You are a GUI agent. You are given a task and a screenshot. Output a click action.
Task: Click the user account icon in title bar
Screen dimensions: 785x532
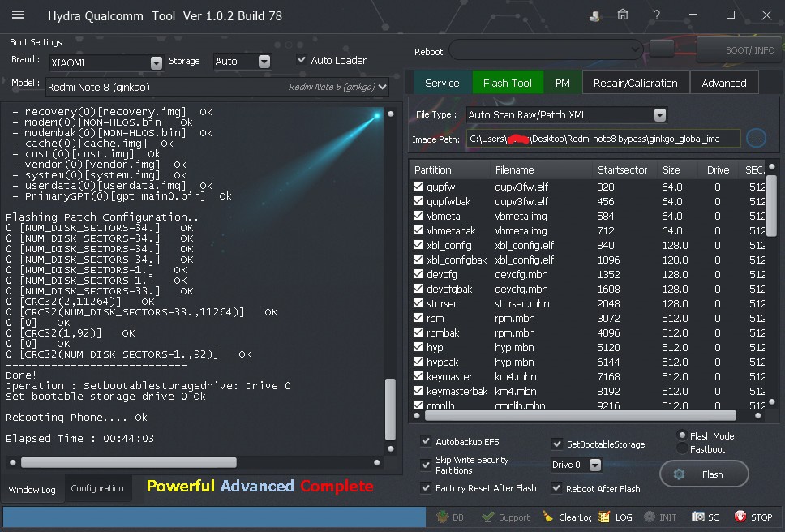[x=594, y=16]
